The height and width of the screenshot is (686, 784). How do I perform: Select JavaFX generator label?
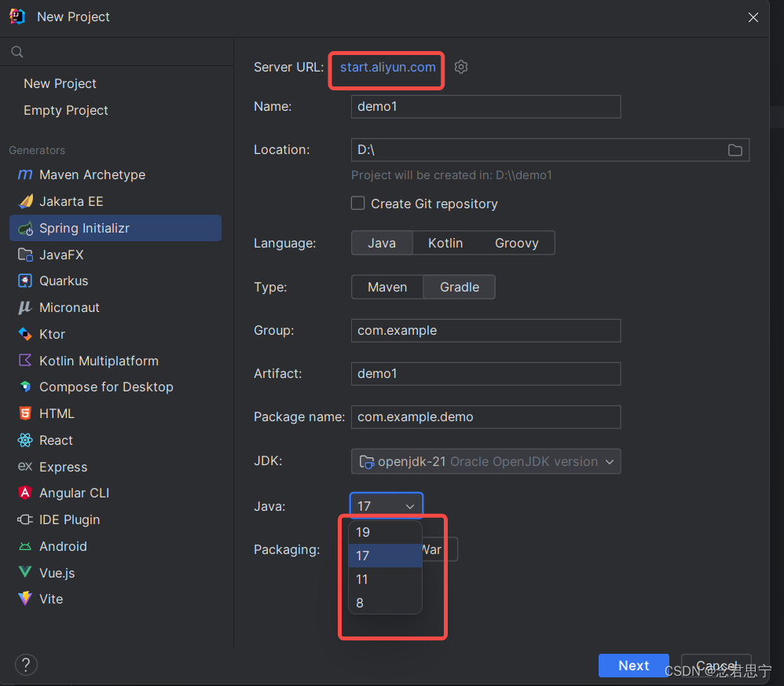pyautogui.click(x=61, y=255)
